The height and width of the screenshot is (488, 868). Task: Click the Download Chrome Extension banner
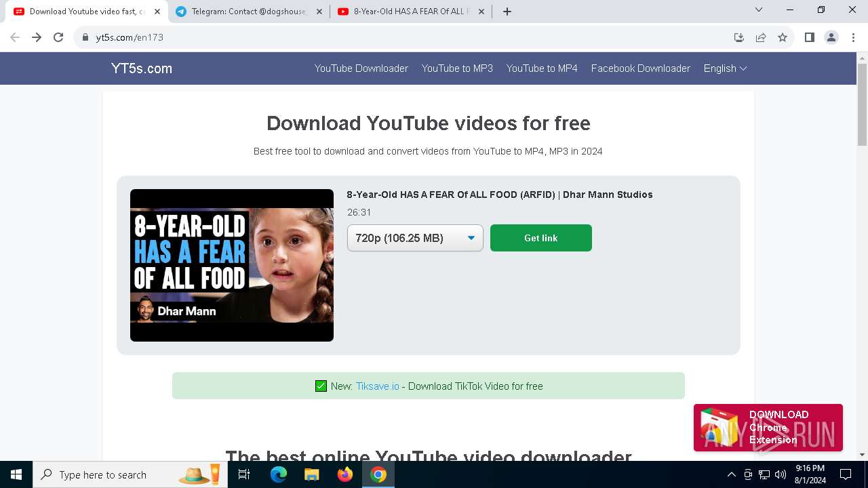coord(768,428)
